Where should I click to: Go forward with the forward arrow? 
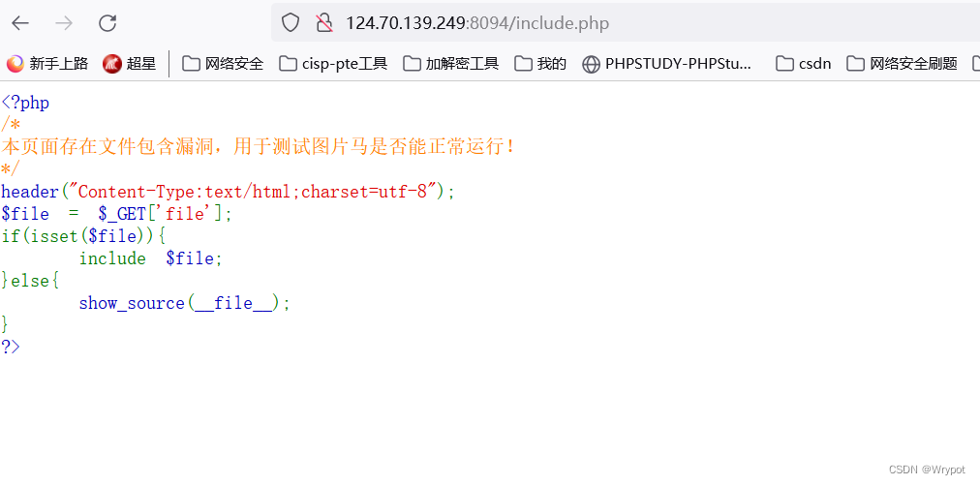pos(64,24)
